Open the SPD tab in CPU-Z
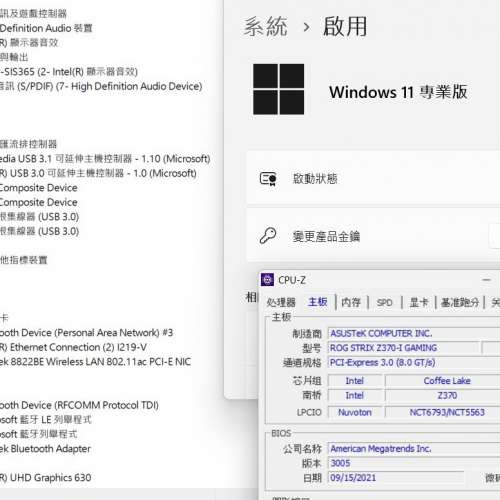 [x=384, y=303]
